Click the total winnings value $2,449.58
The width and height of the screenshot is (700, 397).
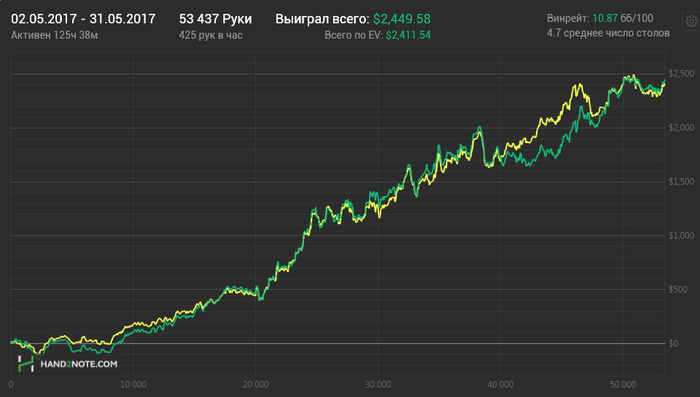click(x=402, y=19)
